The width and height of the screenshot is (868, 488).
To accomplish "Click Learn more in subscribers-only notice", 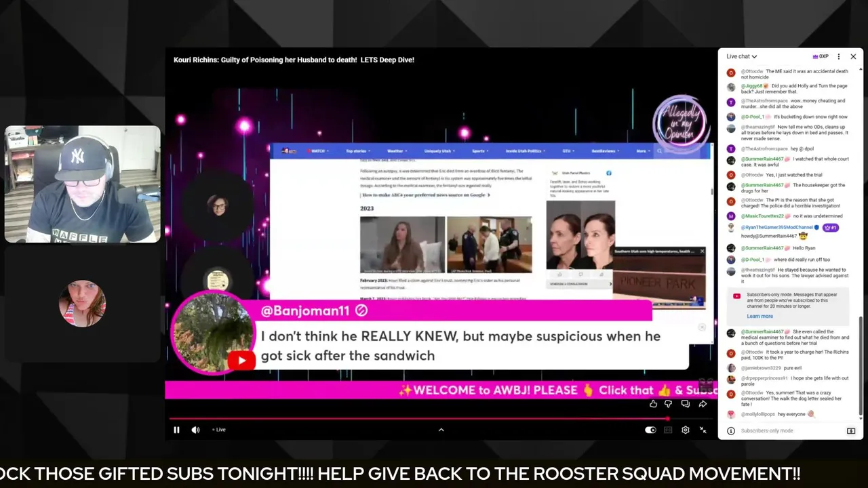I will pos(759,317).
